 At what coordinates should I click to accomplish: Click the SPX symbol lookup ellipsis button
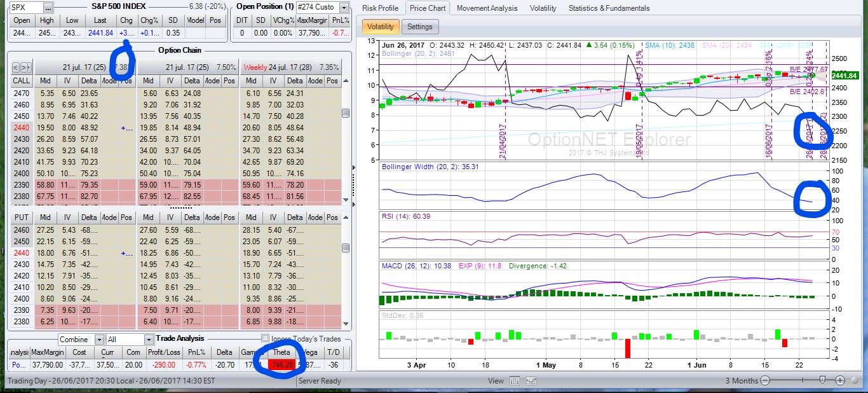pos(48,8)
